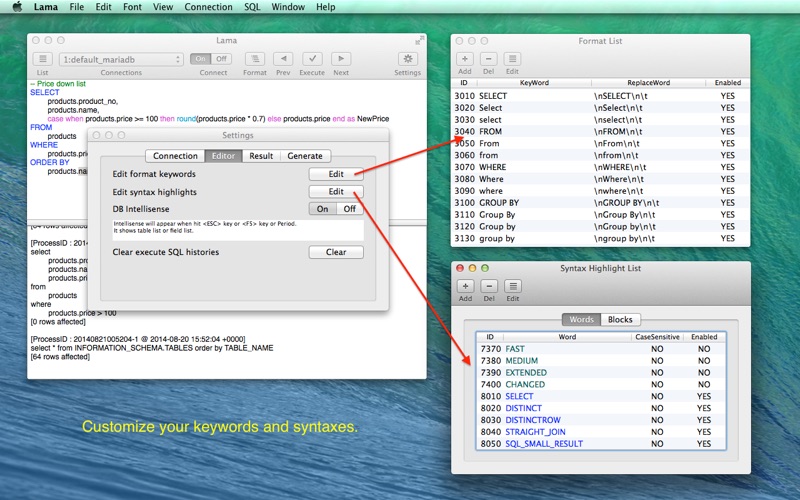800x500 pixels.
Task: Select row 8040 STRAIGHT_JOIN in syntax list
Action: click(x=601, y=432)
